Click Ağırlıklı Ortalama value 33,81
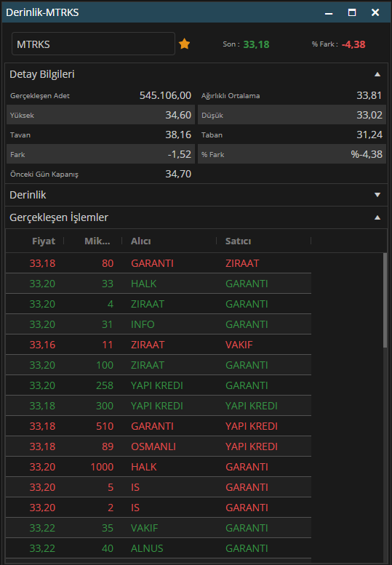Image resolution: width=392 pixels, height=565 pixels. point(369,95)
